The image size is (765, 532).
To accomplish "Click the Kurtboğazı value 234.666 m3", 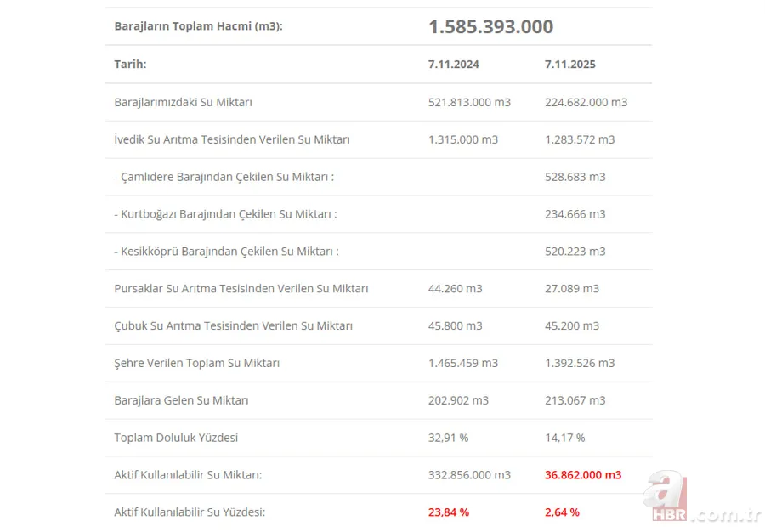I will click(x=575, y=214).
